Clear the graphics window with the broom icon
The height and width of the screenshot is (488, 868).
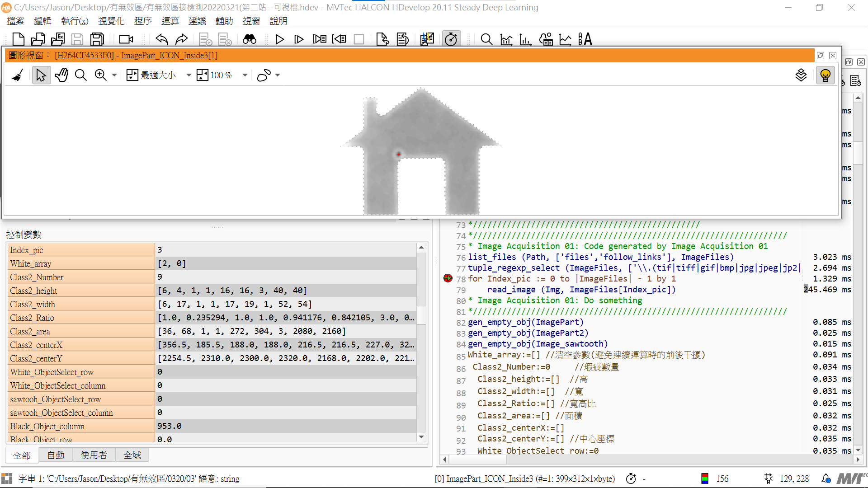pos(17,75)
